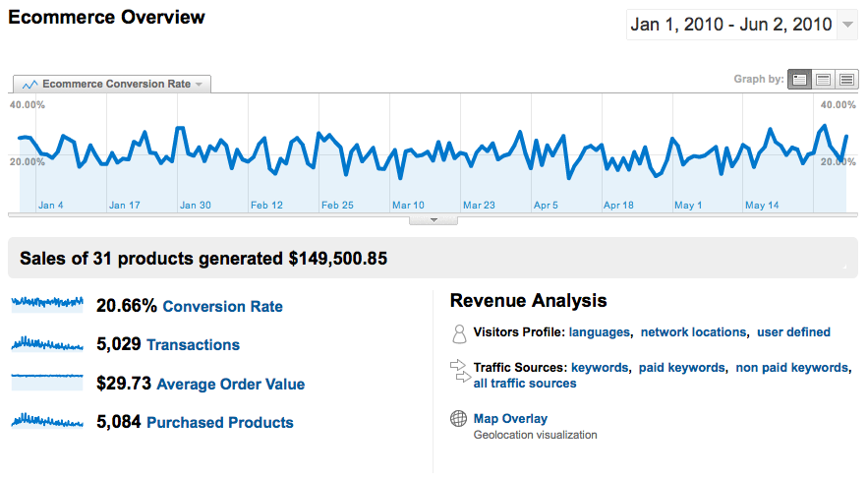The width and height of the screenshot is (868, 478).
Task: Open the Map Overlay link
Action: [510, 419]
